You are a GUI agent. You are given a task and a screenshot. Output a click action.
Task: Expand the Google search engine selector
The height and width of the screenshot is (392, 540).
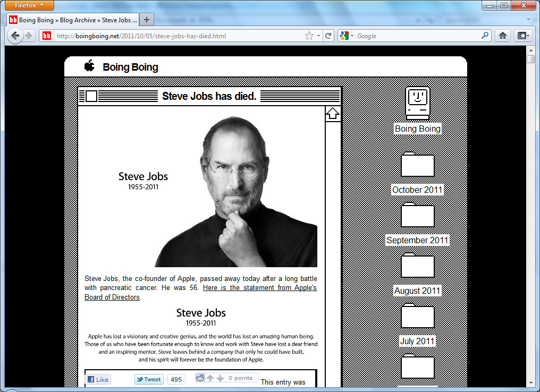(x=346, y=36)
